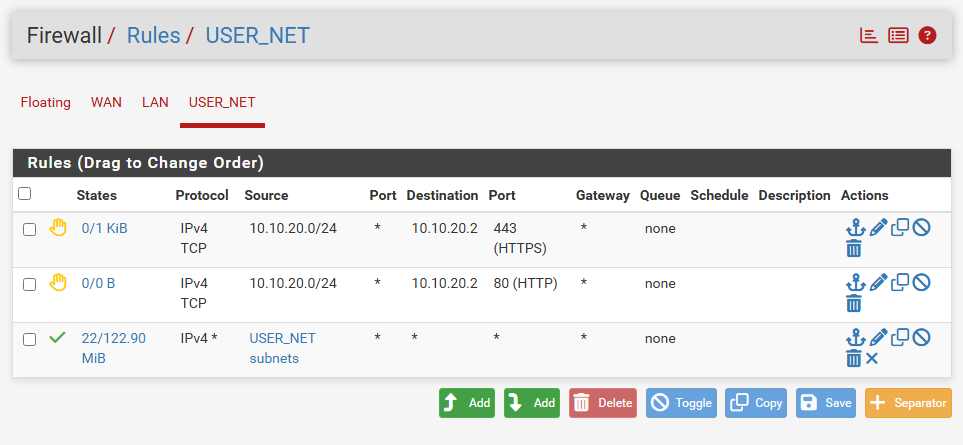Viewport: 963px width, 445px height.
Task: Click the anchor icon on the 443 (HTTPS) rule
Action: click(x=856, y=228)
